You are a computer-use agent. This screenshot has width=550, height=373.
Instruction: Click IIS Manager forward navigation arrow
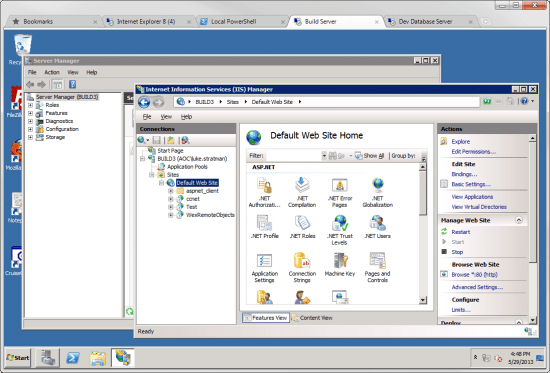(158, 102)
